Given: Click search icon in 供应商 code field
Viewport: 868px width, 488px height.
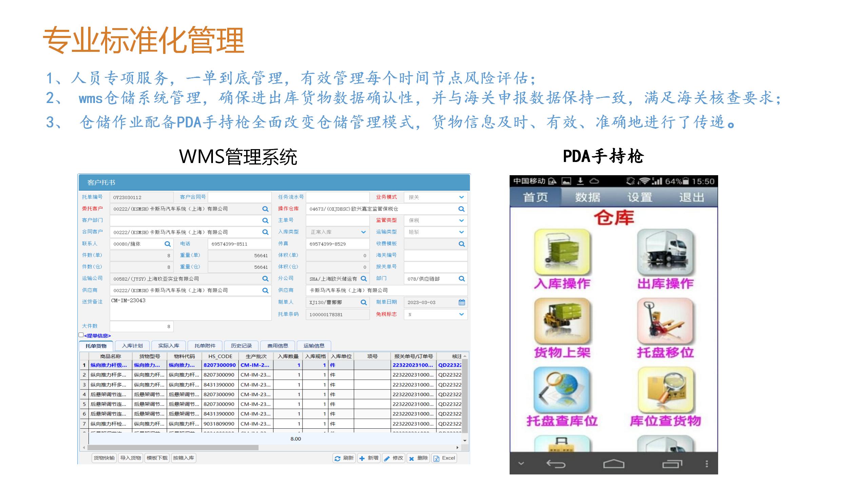Looking at the screenshot, I should click(x=265, y=290).
